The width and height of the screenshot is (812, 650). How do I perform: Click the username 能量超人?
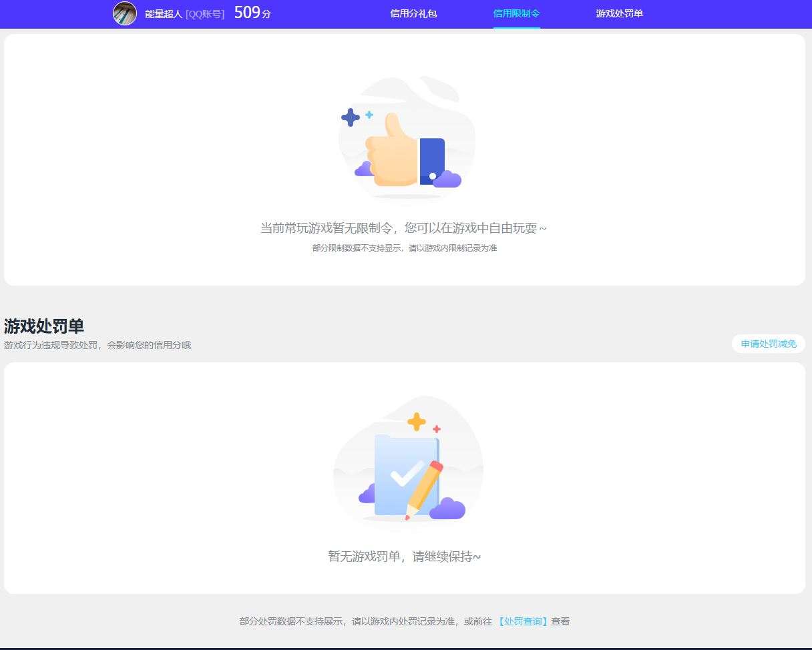164,13
